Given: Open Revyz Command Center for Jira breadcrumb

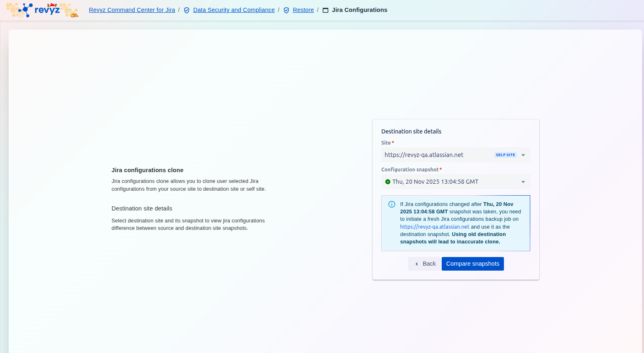Looking at the screenshot, I should [132, 10].
